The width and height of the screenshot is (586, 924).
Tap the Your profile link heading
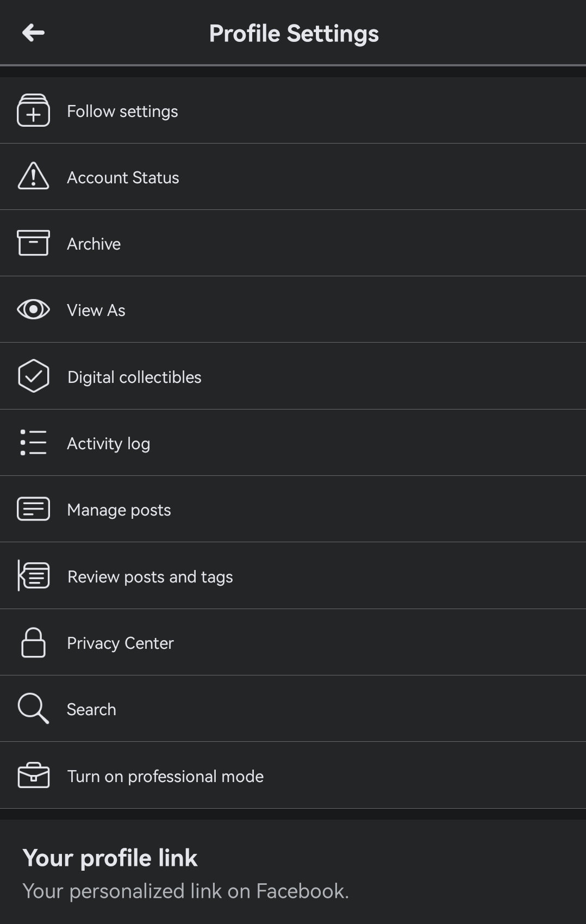(110, 858)
